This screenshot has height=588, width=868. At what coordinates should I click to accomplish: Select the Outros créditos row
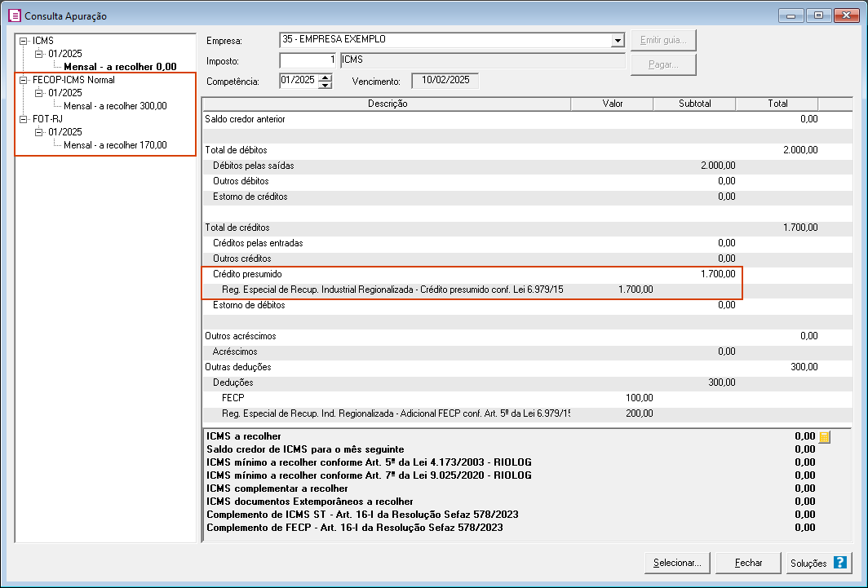528,259
